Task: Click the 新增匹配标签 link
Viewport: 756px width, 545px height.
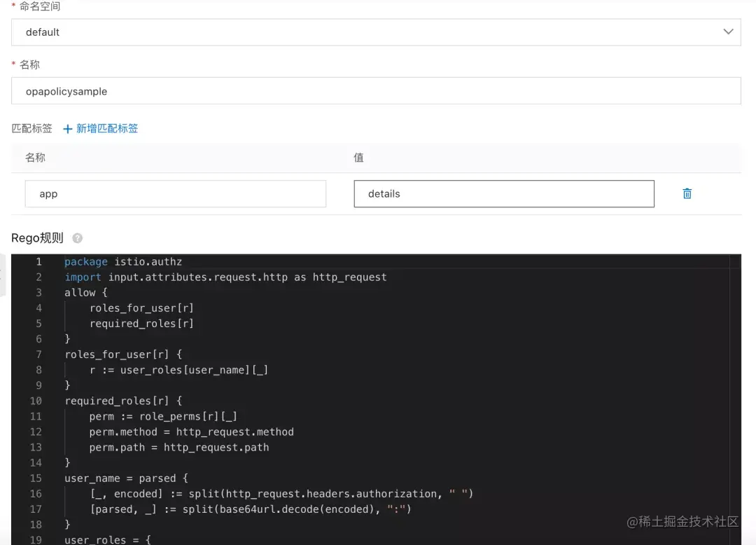Action: point(107,128)
